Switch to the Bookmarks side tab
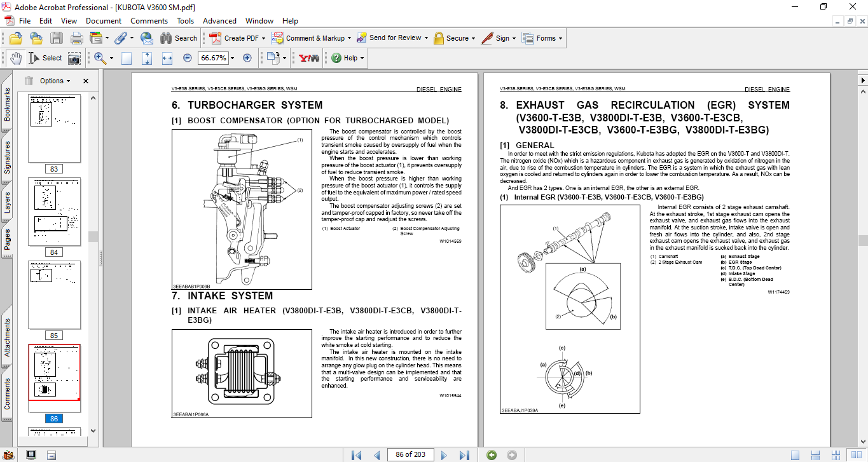This screenshot has width=868, height=462. [8, 104]
